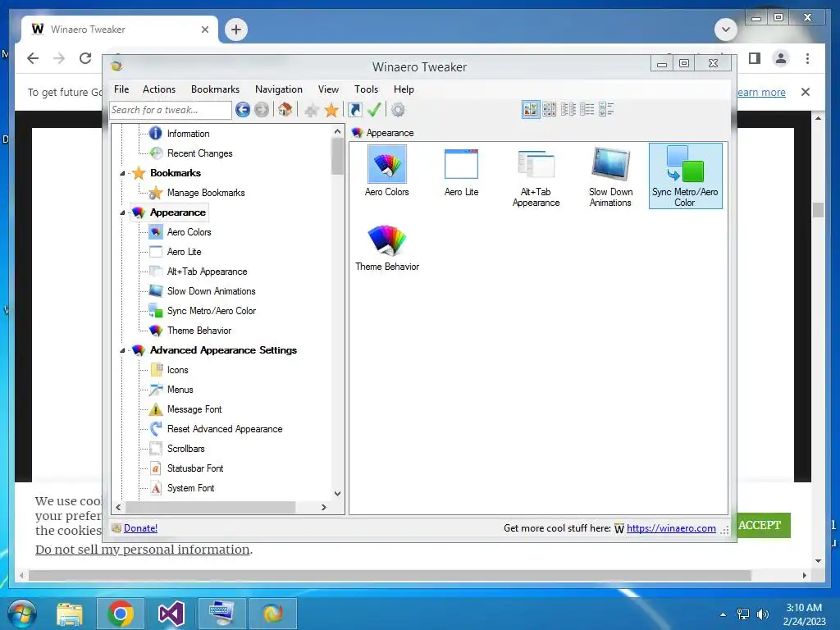Click the Donate! link
Image resolution: width=840 pixels, height=630 pixels.
(140, 528)
